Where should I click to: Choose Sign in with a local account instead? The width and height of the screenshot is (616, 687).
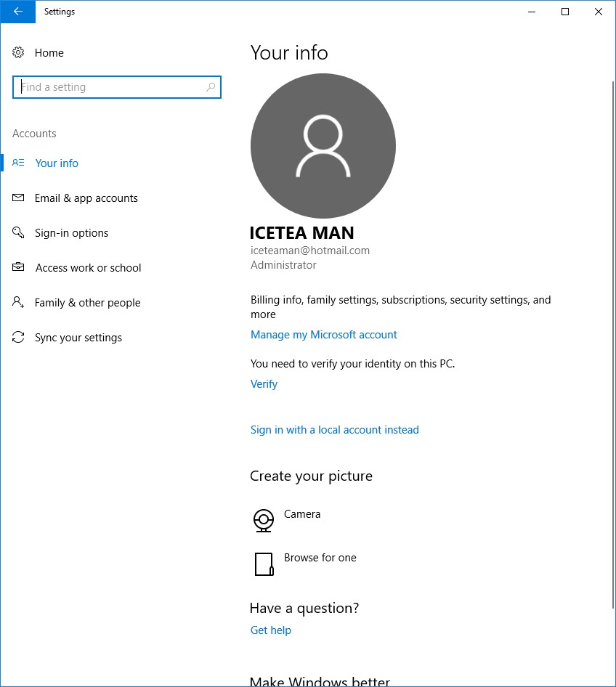pos(335,430)
